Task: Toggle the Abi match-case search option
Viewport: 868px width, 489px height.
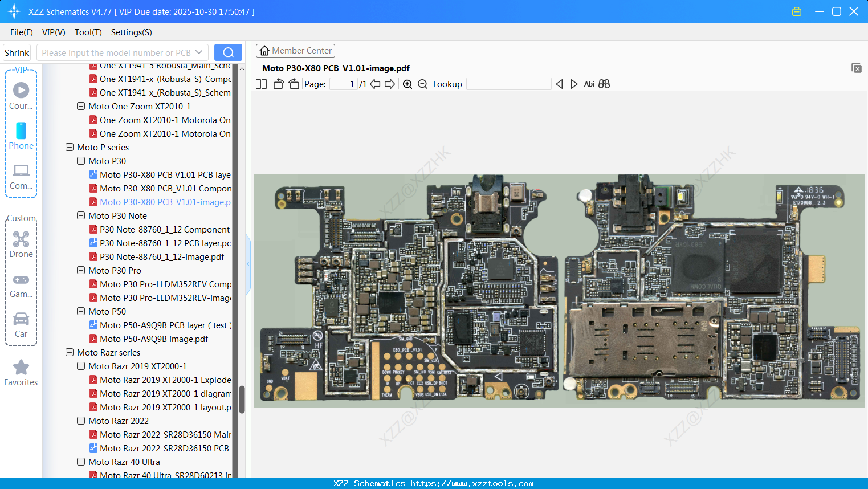Action: (589, 84)
